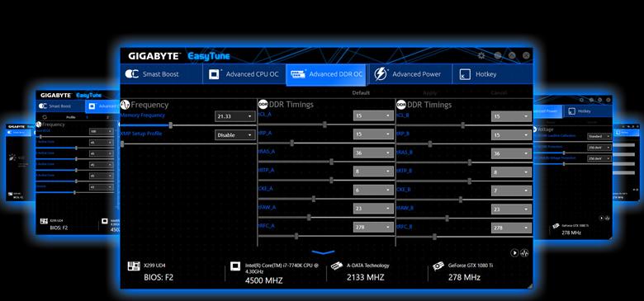Open the XMP Setup Profile Disable dropdown
The width and height of the screenshot is (644, 301).
(235, 135)
